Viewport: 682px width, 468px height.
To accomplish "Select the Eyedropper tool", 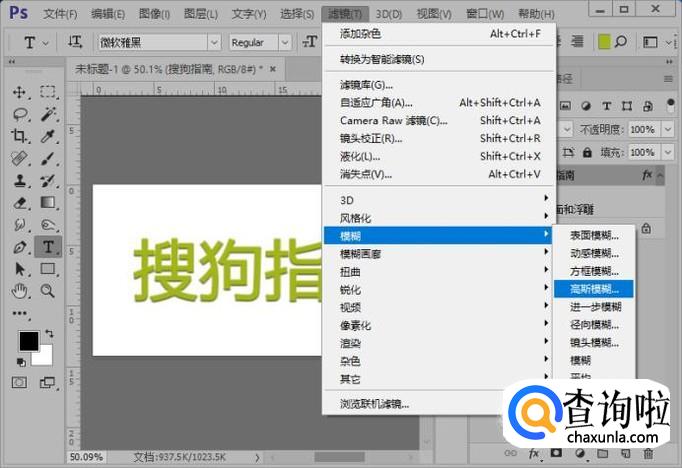I will tap(48, 137).
